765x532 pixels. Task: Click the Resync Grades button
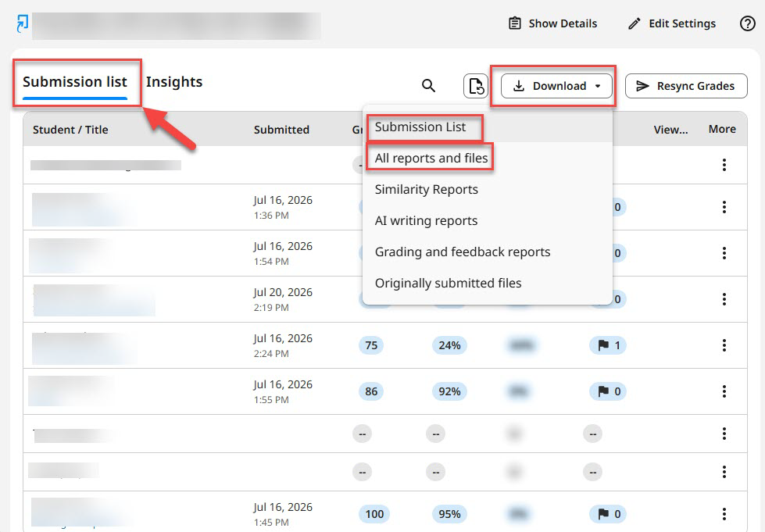[x=686, y=86]
